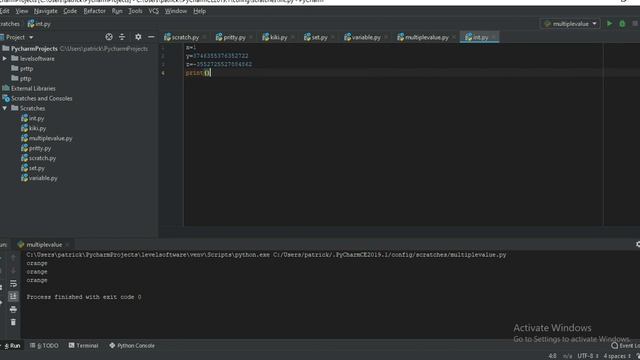Open the Run menu
Viewport: 640px width, 360px height.
pos(117,11)
